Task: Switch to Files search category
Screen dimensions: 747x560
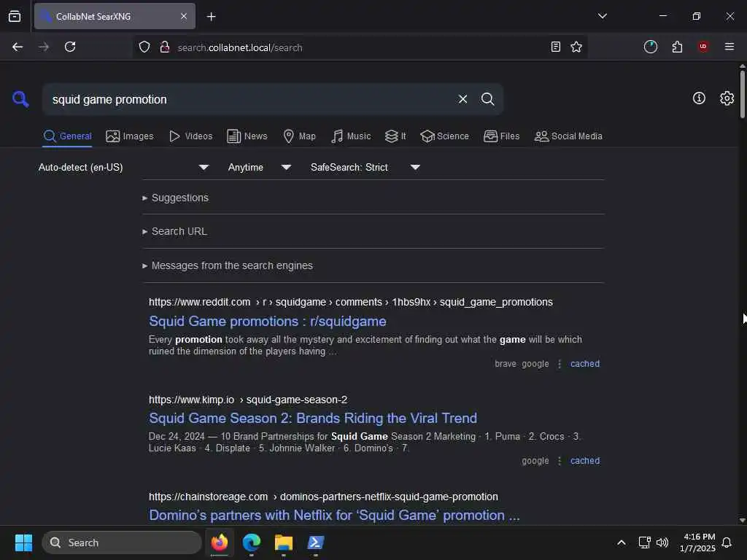Action: 502,136
